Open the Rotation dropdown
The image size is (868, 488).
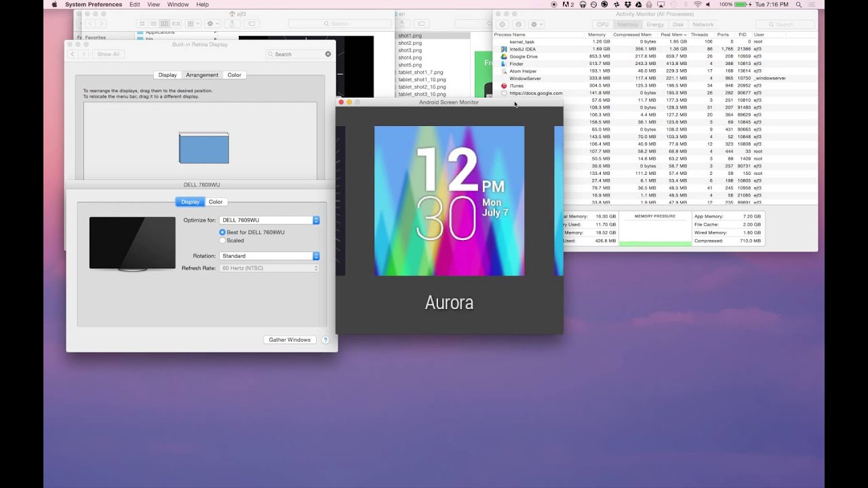tap(269, 256)
